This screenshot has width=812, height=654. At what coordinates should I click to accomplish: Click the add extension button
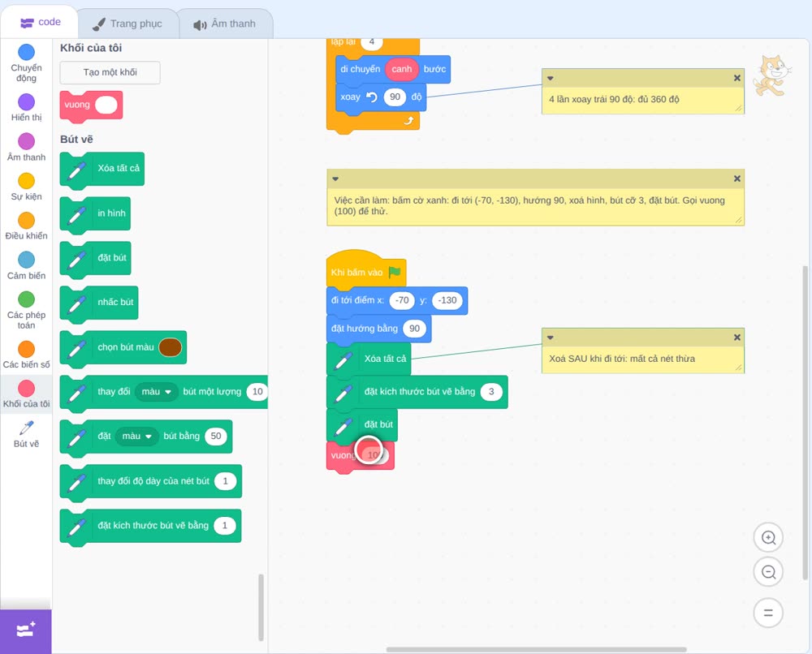pyautogui.click(x=26, y=630)
